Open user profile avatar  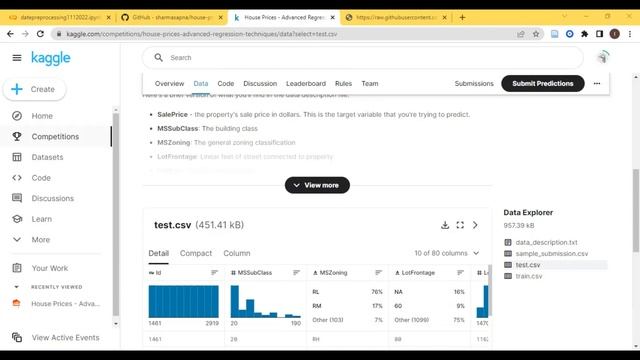[x=603, y=58]
